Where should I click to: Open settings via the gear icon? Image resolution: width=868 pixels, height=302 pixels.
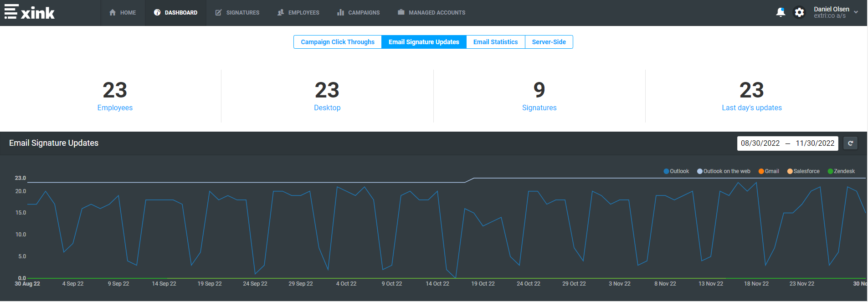point(799,12)
